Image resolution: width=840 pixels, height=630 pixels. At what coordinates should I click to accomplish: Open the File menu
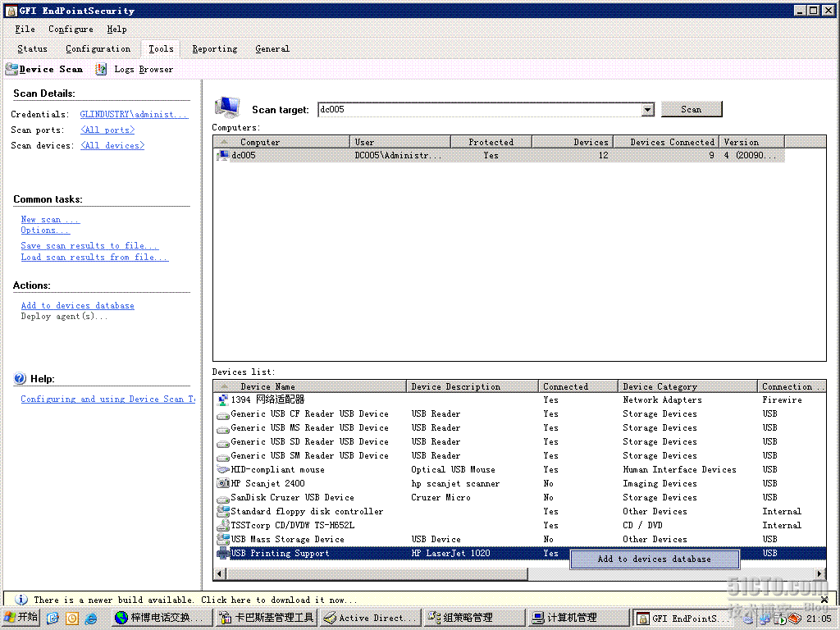coord(25,29)
